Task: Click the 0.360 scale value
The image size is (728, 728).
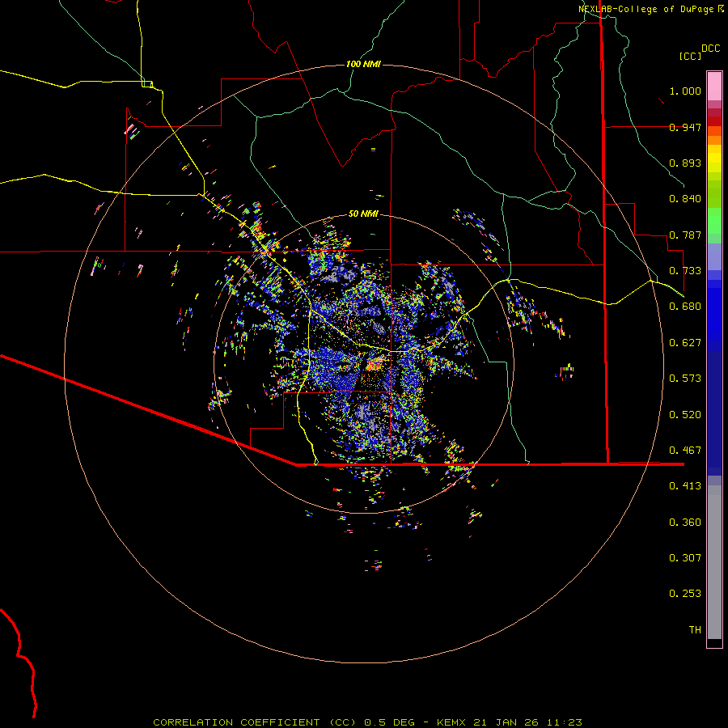Action: click(685, 523)
